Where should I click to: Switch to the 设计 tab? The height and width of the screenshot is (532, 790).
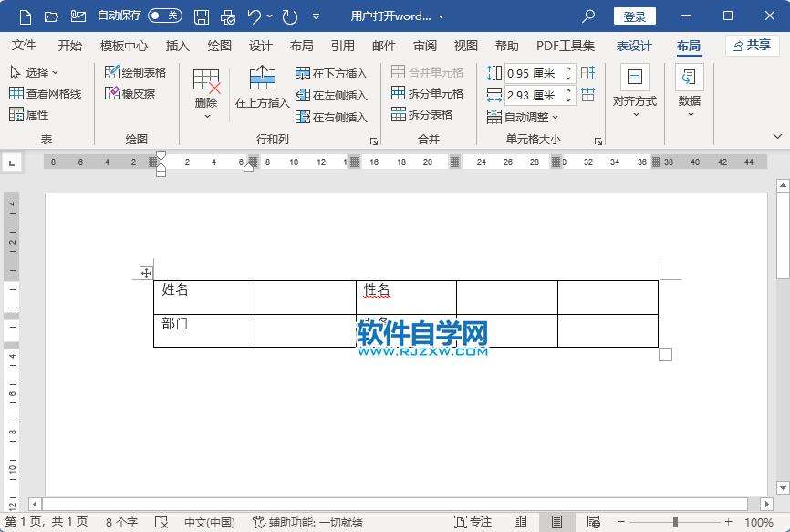(260, 46)
